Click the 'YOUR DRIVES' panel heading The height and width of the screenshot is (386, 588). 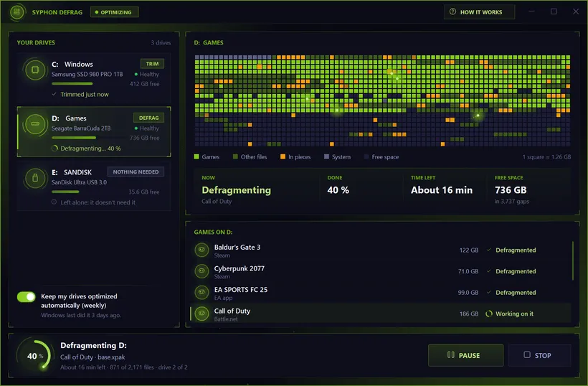point(36,43)
